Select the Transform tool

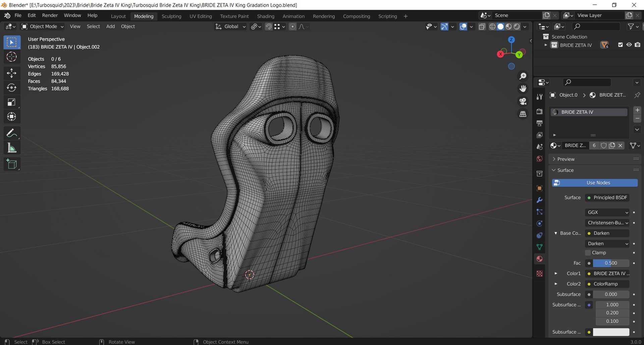pos(12,117)
